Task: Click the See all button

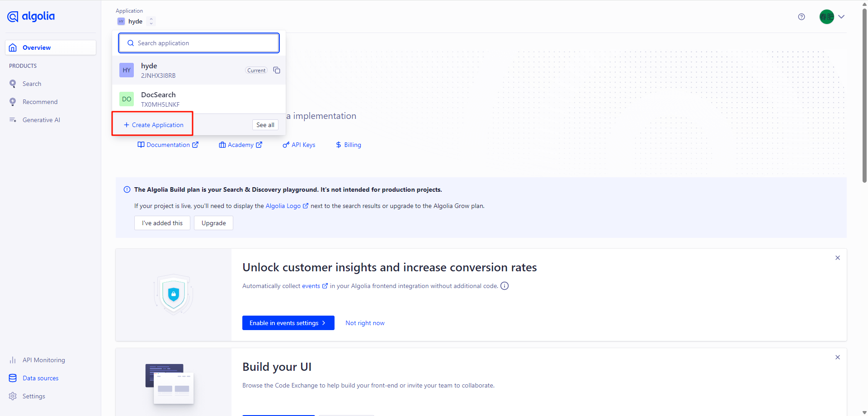Action: point(265,125)
